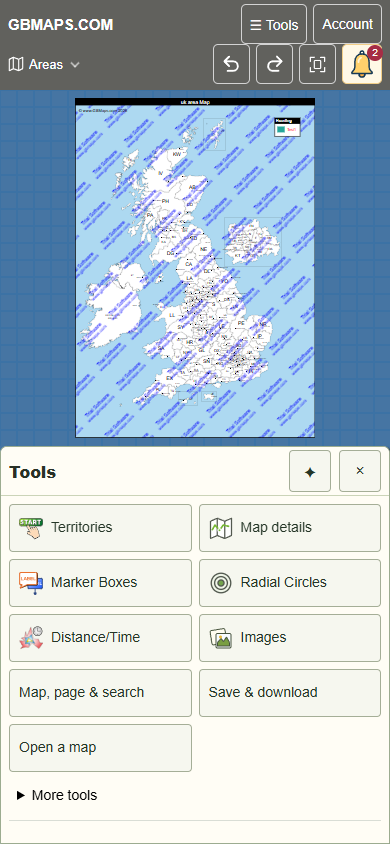Open the Account menu
Image resolution: width=390 pixels, height=844 pixels.
click(x=348, y=24)
